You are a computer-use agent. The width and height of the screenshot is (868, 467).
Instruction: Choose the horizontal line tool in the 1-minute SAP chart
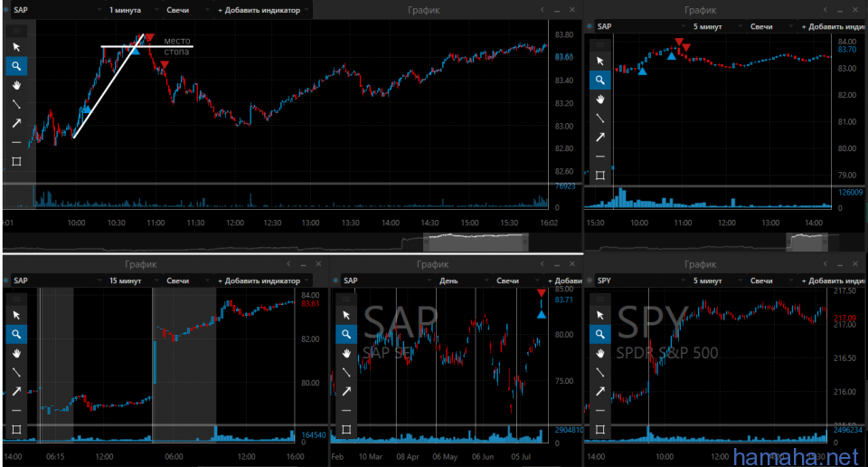pyautogui.click(x=16, y=142)
